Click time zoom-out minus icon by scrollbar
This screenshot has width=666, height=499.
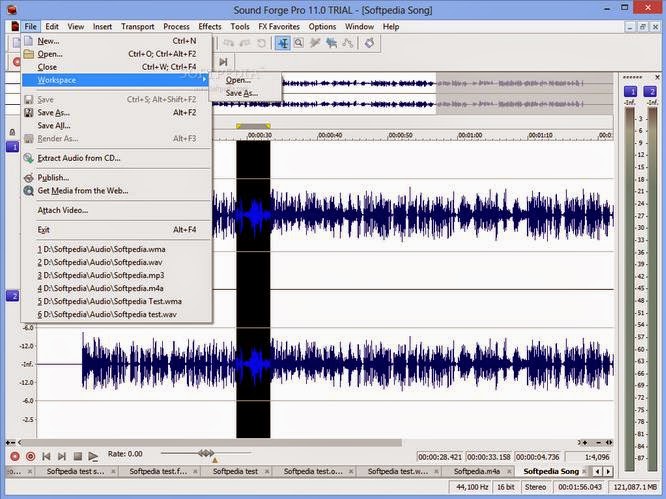click(598, 443)
